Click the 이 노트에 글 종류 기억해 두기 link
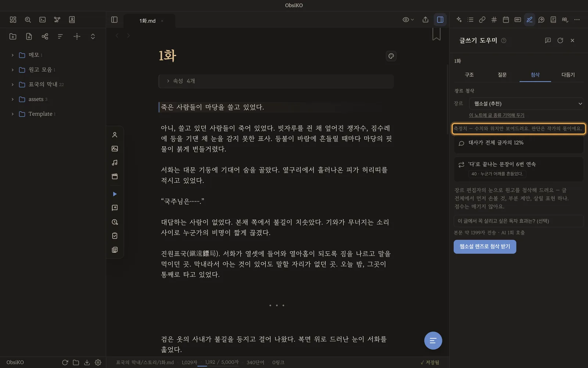 pyautogui.click(x=496, y=115)
